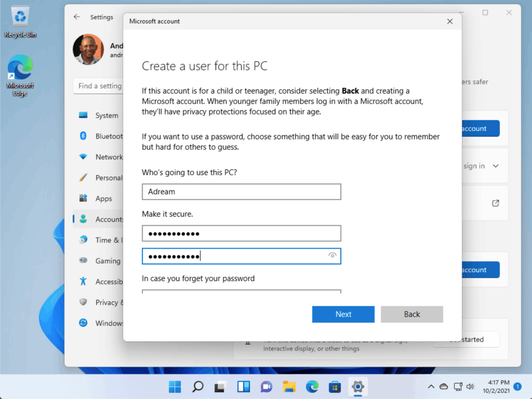The image size is (532, 399).
Task: Open Microsoft Edge in the taskbar
Action: pyautogui.click(x=312, y=387)
